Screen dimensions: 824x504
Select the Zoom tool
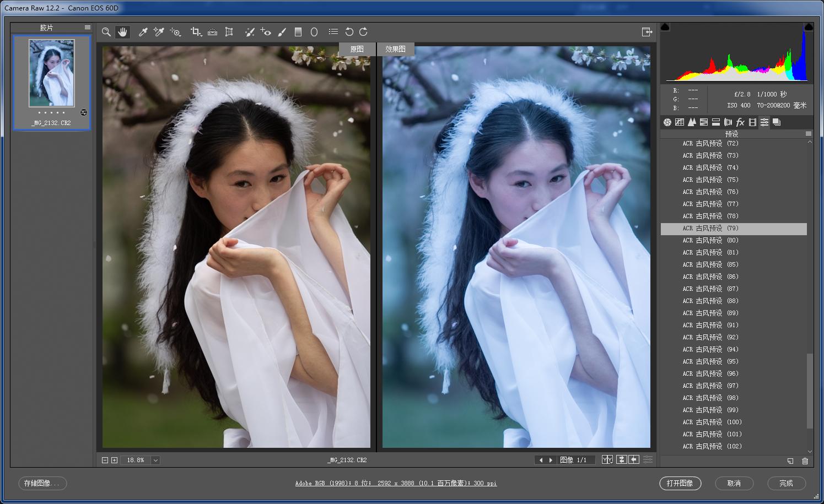pyautogui.click(x=106, y=31)
